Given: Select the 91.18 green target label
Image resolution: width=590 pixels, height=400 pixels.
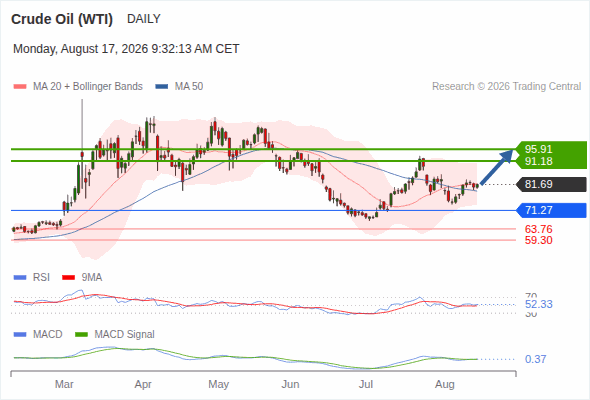Looking at the screenshot, I should (x=538, y=161).
